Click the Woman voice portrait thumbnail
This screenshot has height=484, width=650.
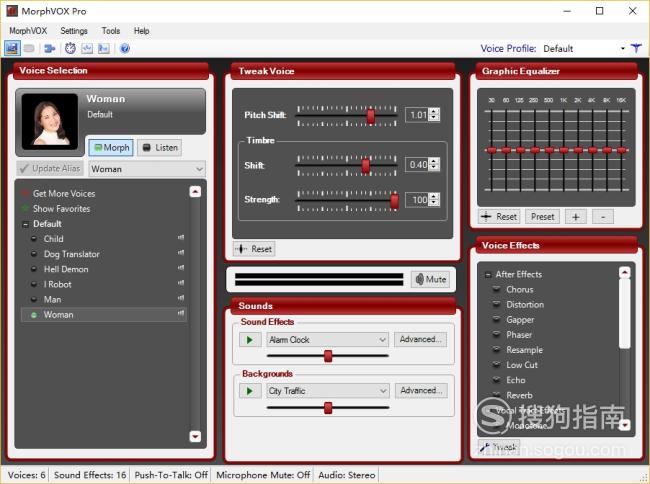50,121
